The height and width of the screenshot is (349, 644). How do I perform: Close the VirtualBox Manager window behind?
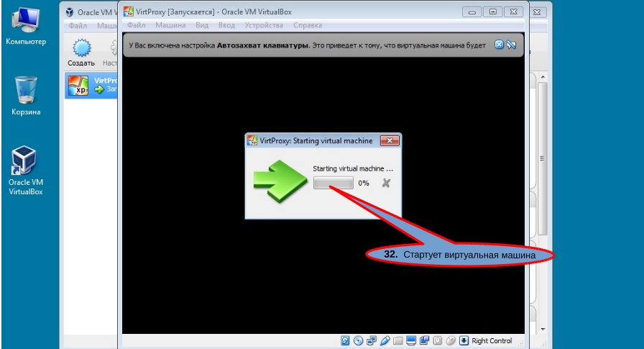coord(537,12)
